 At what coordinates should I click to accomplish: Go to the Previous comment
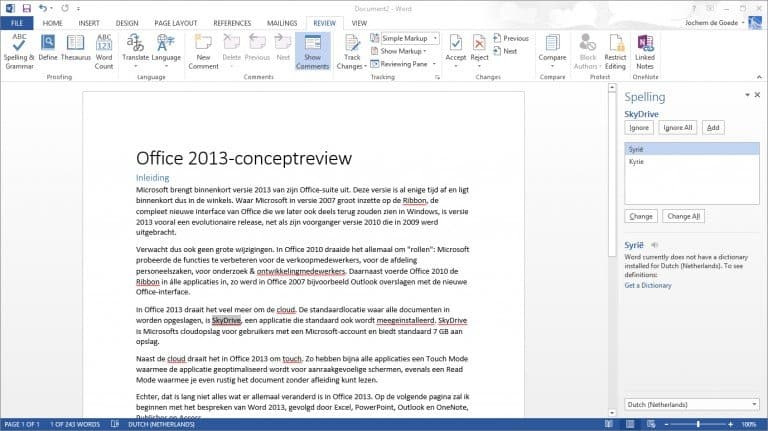[257, 48]
